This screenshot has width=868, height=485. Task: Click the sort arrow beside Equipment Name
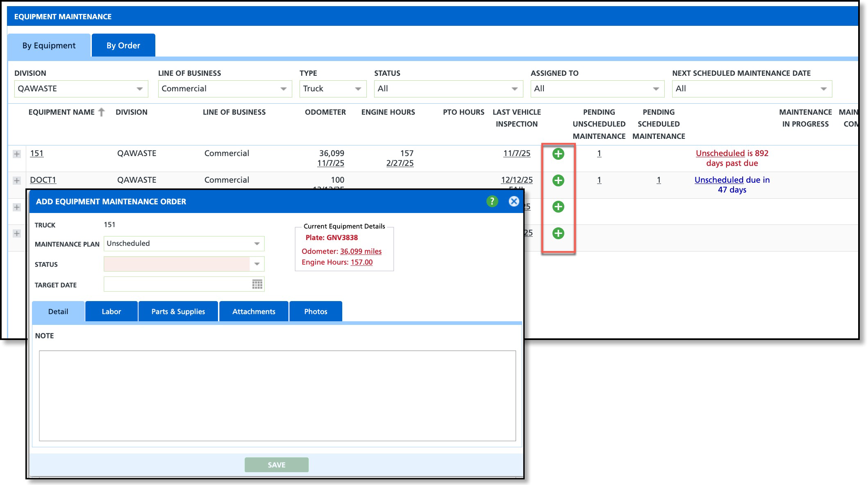[x=102, y=112]
